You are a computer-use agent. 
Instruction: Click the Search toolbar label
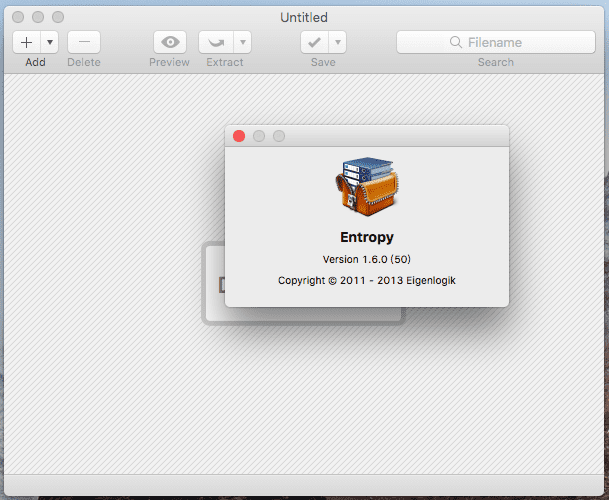tap(496, 62)
